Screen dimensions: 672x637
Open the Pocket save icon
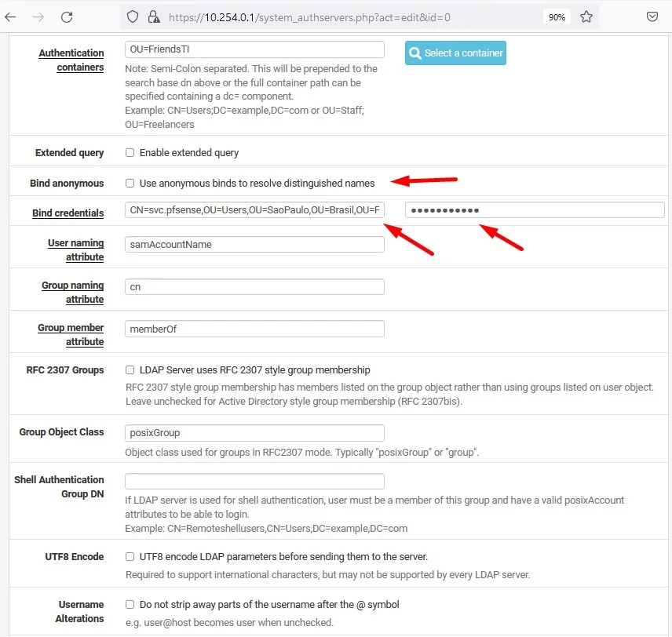[x=652, y=16]
